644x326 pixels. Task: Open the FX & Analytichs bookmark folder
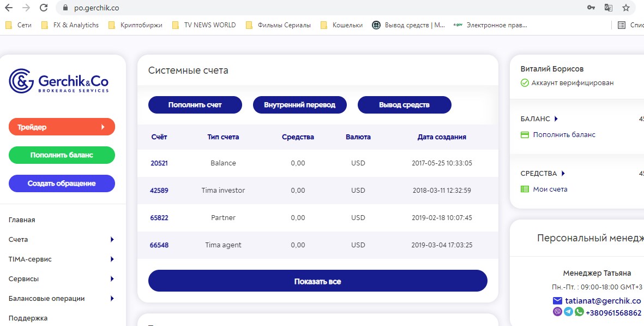click(x=70, y=25)
